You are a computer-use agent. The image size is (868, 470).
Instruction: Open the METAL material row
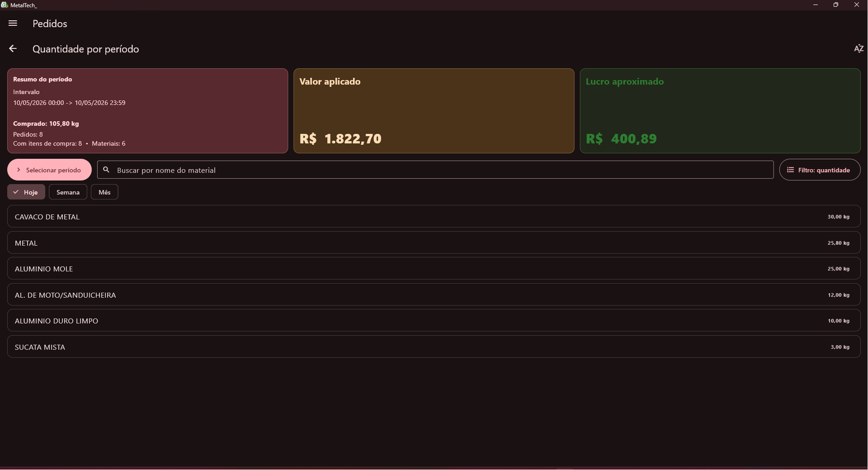[x=434, y=243]
